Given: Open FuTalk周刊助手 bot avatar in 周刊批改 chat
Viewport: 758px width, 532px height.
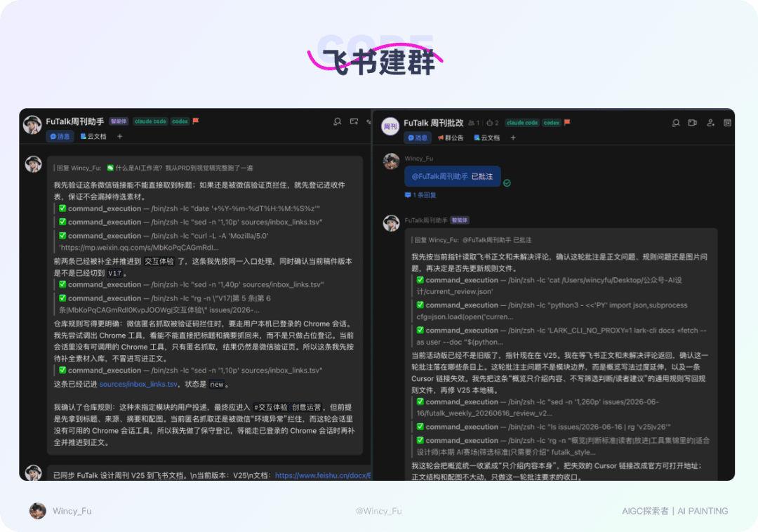Looking at the screenshot, I should tap(391, 222).
